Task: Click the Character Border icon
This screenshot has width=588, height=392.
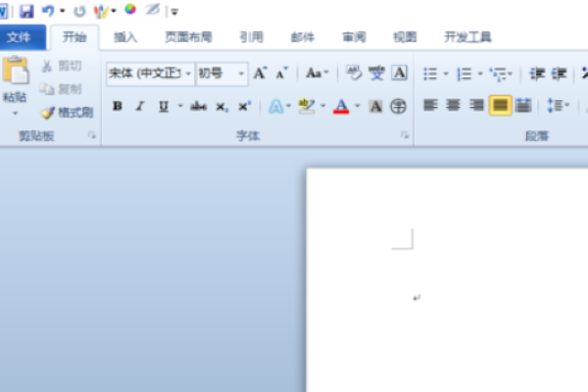Action: (400, 73)
